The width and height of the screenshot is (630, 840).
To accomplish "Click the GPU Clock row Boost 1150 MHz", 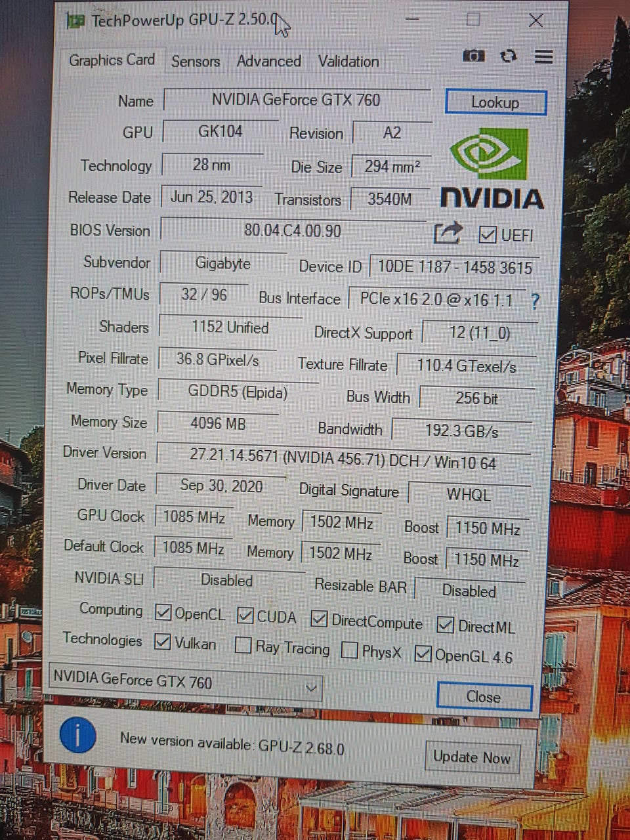I will [488, 528].
